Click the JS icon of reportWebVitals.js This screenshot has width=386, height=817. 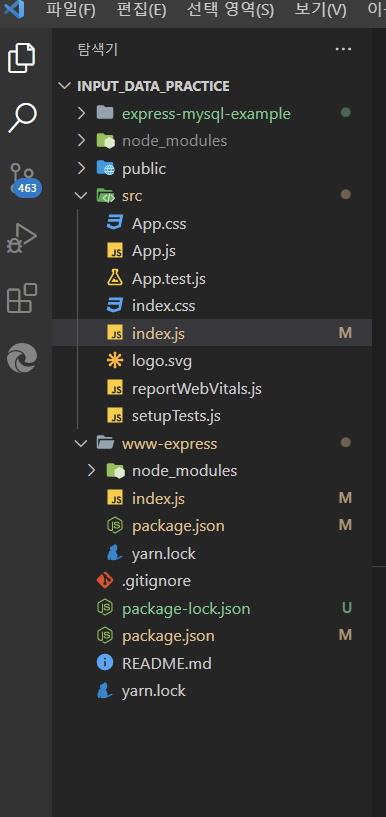pos(115,388)
